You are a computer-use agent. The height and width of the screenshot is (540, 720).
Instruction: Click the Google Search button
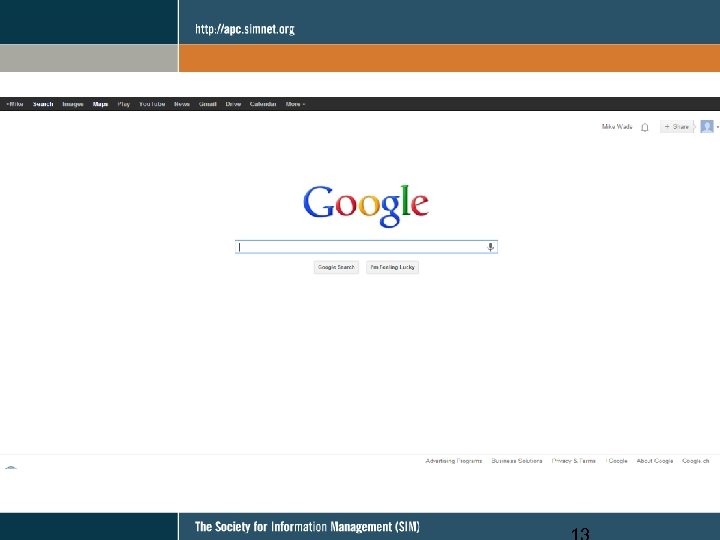coord(336,267)
